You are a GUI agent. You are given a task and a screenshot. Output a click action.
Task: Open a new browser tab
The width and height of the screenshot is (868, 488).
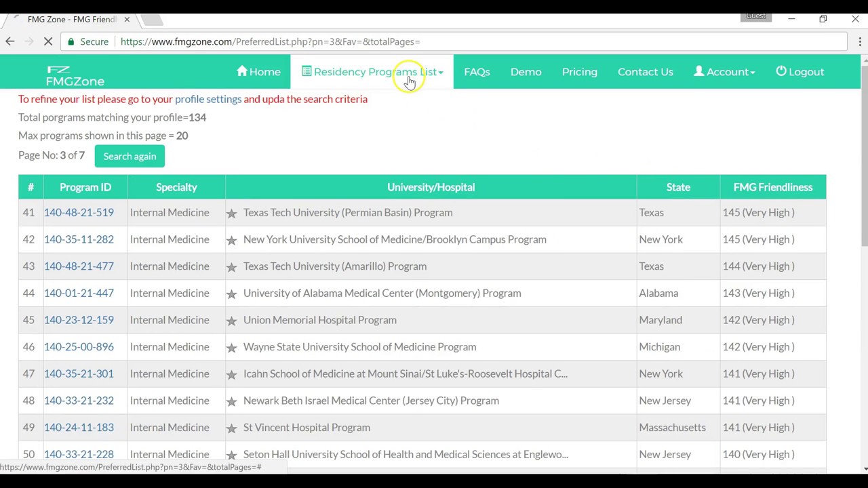pyautogui.click(x=153, y=20)
